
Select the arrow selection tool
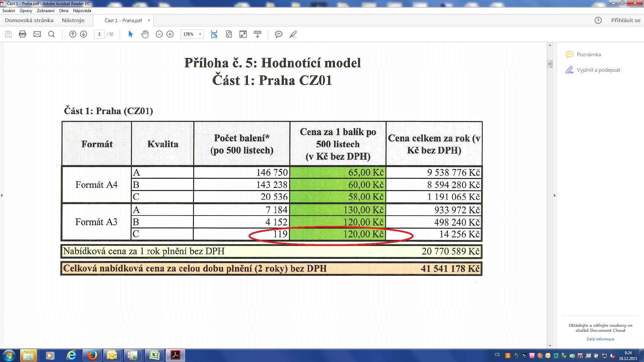(x=131, y=34)
